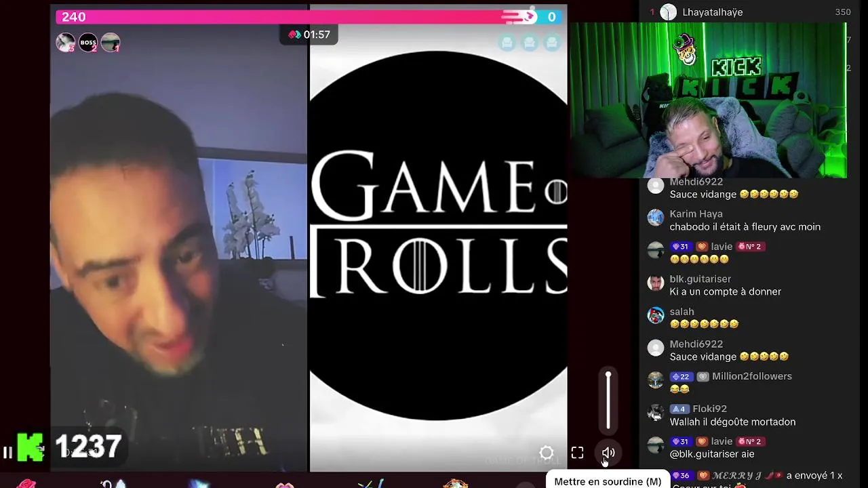Open salah's avatar in the chat

point(656,315)
